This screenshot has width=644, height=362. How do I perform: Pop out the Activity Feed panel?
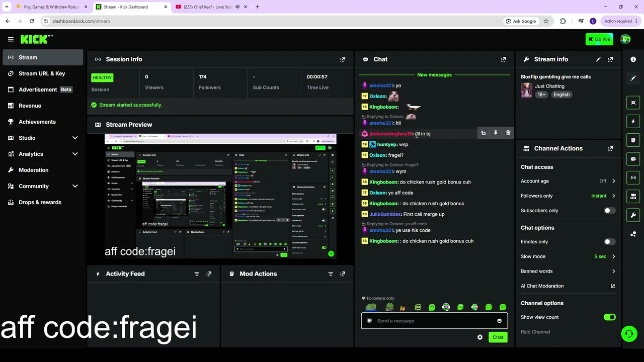(209, 274)
